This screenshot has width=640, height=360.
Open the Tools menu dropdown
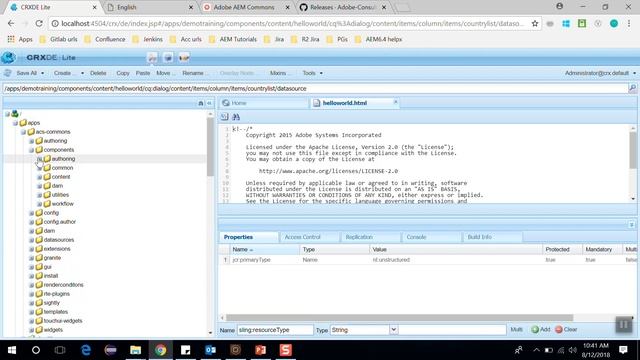[x=313, y=73]
